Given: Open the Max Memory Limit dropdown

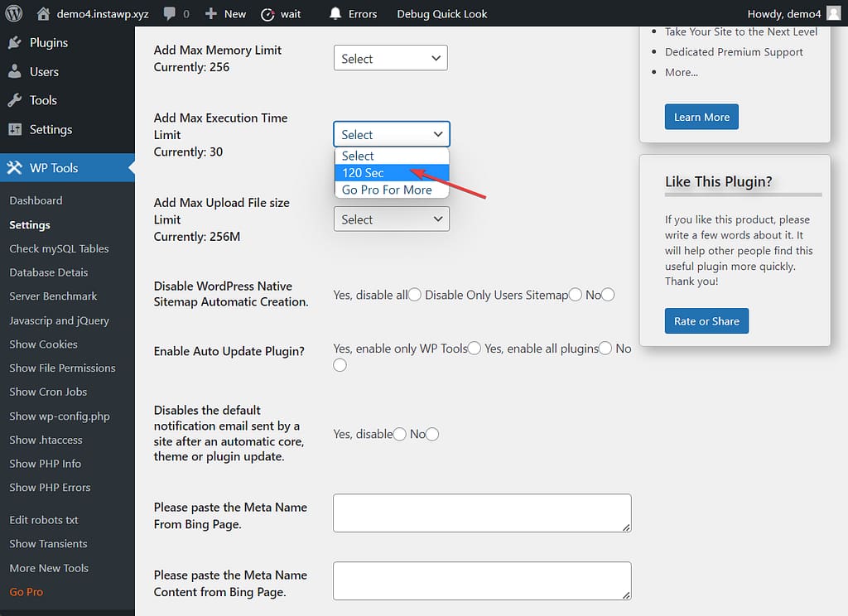Looking at the screenshot, I should pyautogui.click(x=390, y=58).
